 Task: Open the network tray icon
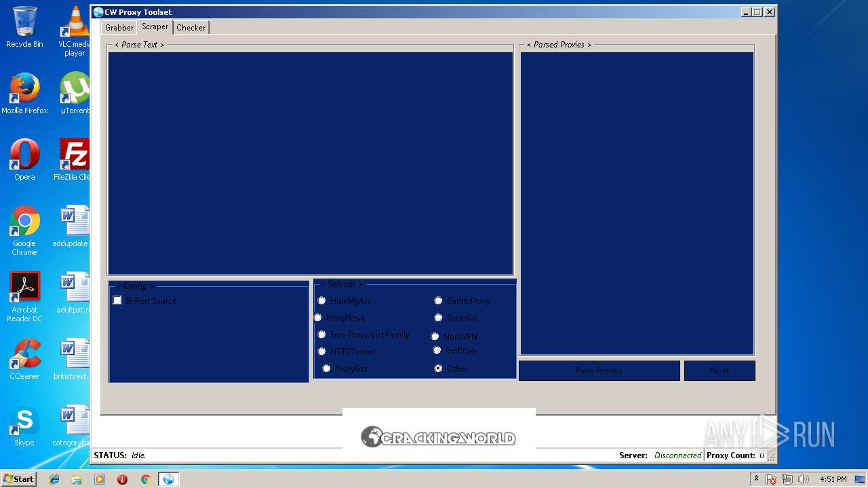tap(787, 479)
